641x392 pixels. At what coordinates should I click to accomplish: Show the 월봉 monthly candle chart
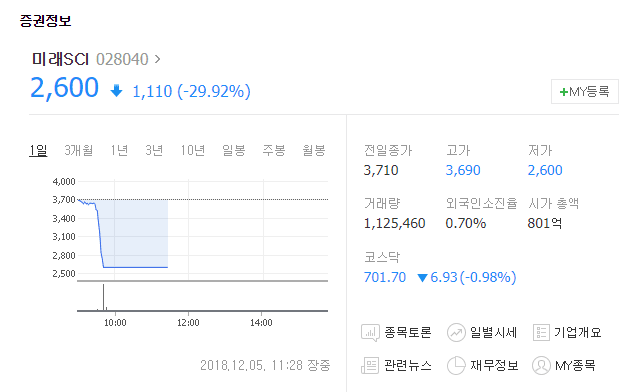point(314,150)
